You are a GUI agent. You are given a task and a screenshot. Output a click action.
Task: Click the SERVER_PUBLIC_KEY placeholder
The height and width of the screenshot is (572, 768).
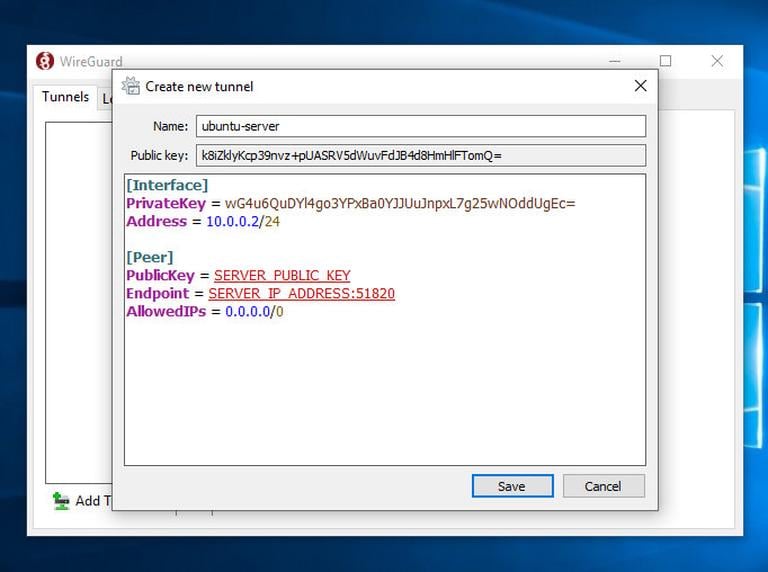point(282,275)
